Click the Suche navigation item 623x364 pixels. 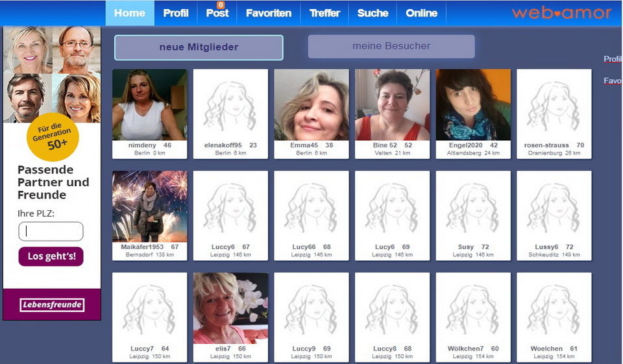pyautogui.click(x=373, y=13)
